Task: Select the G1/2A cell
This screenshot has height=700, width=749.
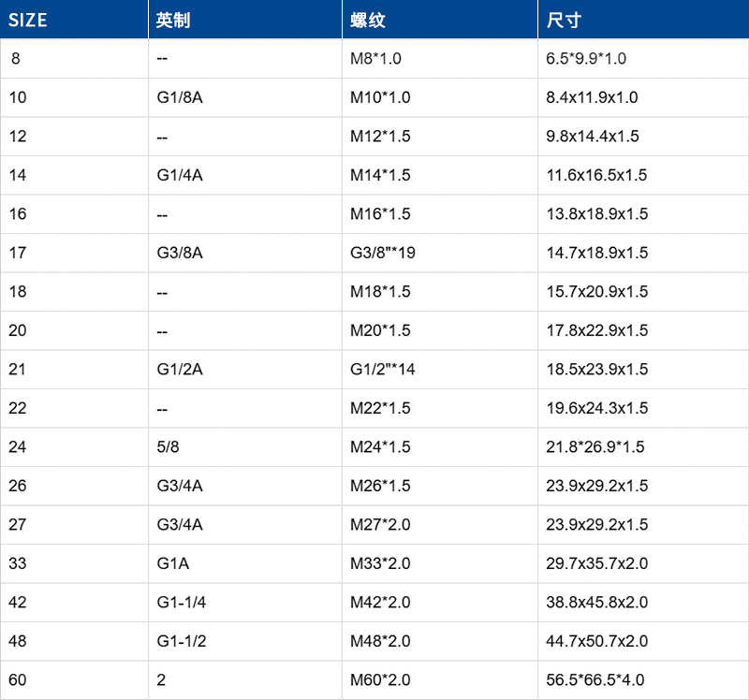Action: [180, 370]
